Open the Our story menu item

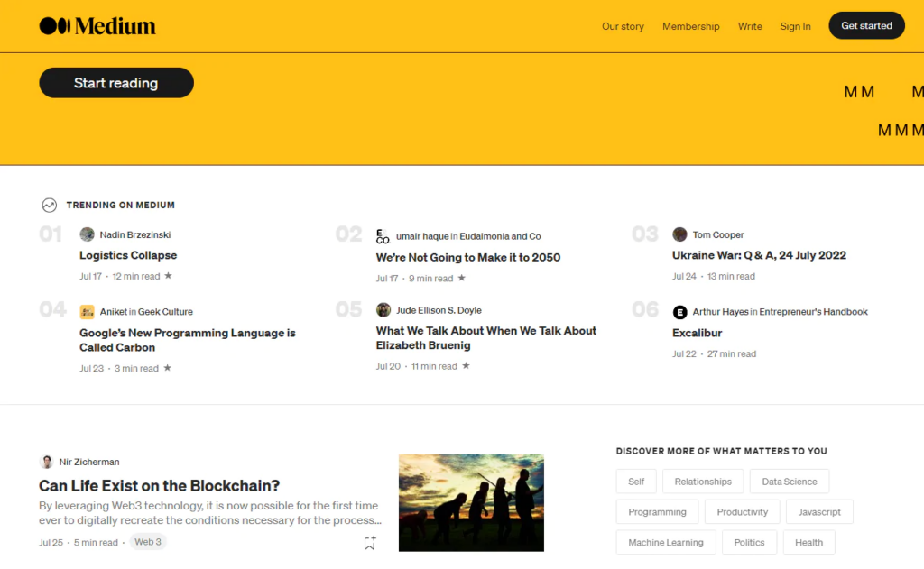click(x=623, y=26)
